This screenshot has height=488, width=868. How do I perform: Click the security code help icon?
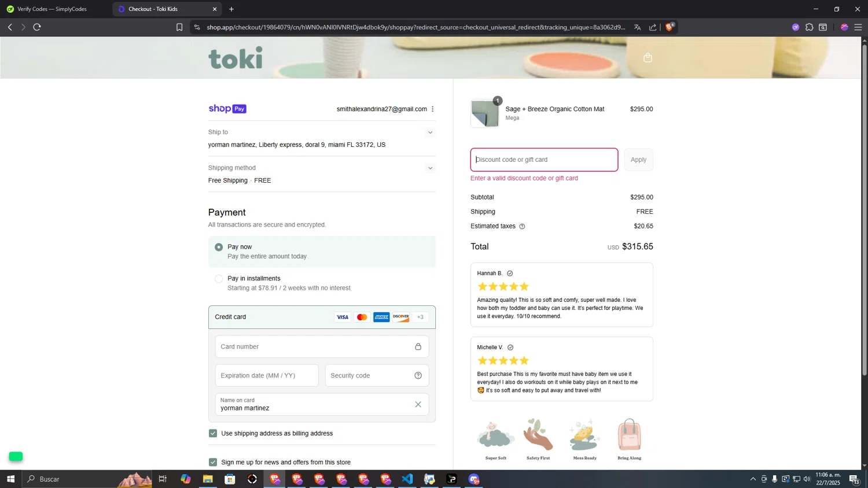418,375
